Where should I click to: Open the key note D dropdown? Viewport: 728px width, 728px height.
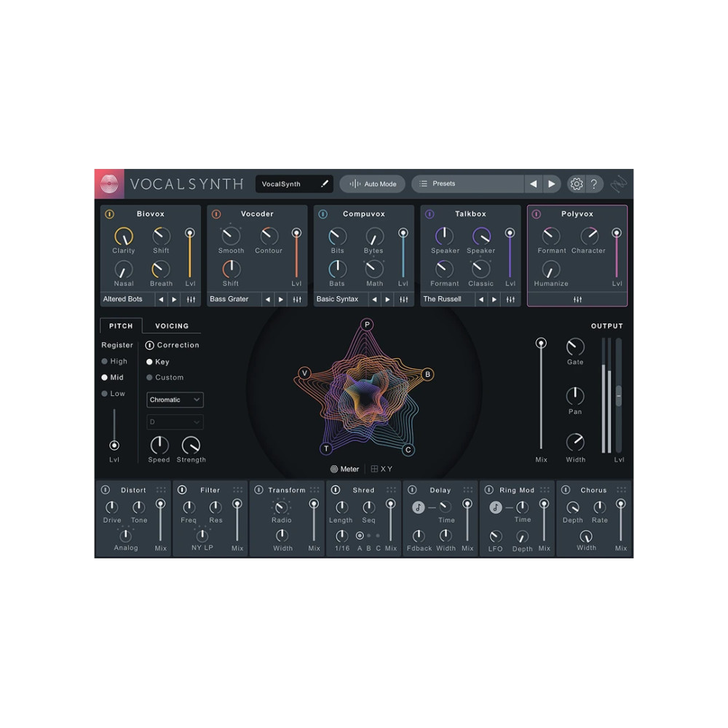click(x=175, y=422)
